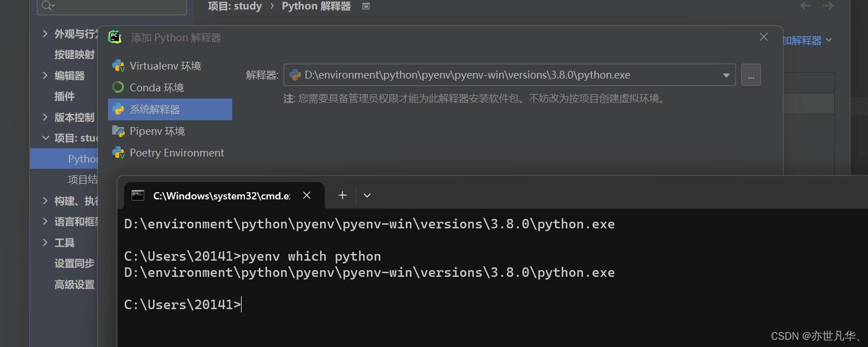Open 按键映射 settings page

click(75, 55)
